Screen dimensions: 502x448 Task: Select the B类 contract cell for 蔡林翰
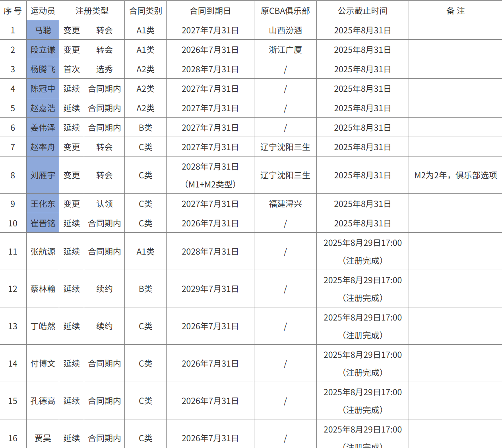click(145, 289)
